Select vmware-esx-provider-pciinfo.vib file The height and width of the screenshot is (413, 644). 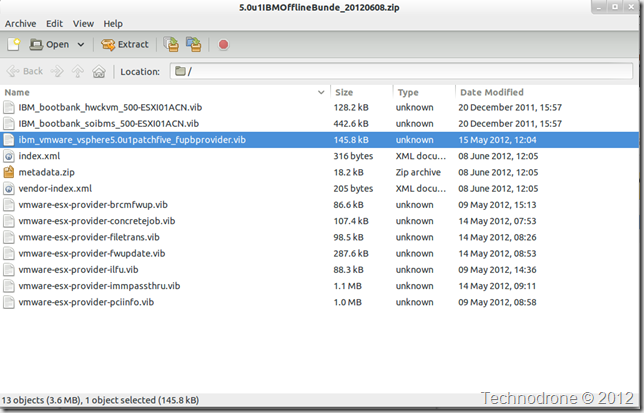click(86, 302)
